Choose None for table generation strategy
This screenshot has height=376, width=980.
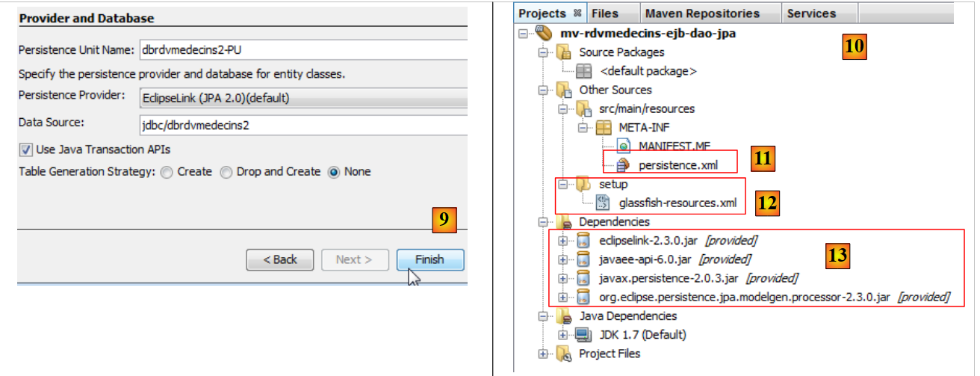coord(334,172)
